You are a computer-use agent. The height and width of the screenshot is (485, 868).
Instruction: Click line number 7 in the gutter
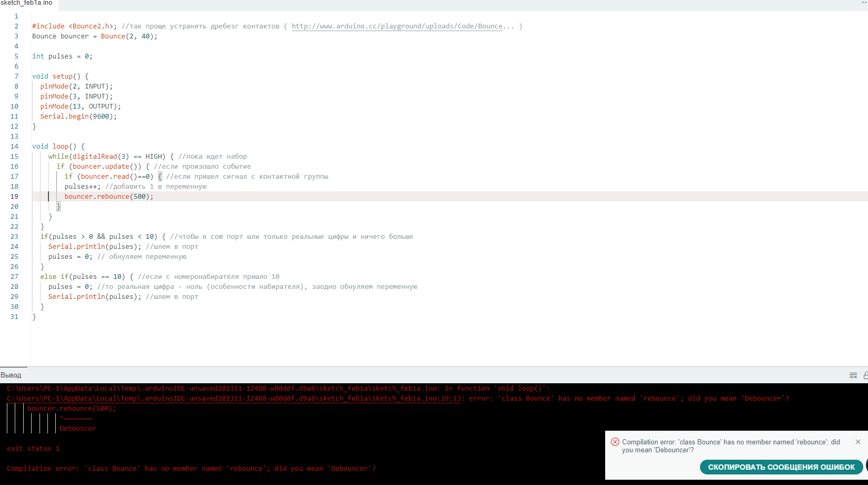[x=16, y=76]
